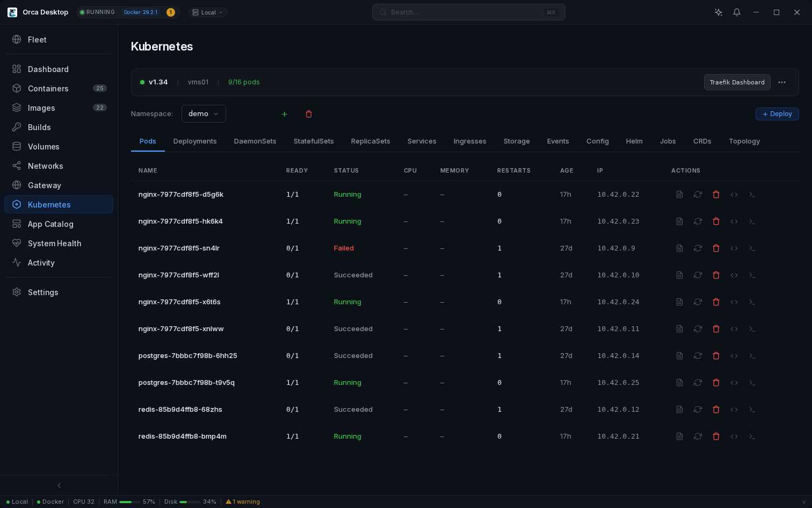
Task: Click the Orca Desktop logo
Action: click(12, 12)
